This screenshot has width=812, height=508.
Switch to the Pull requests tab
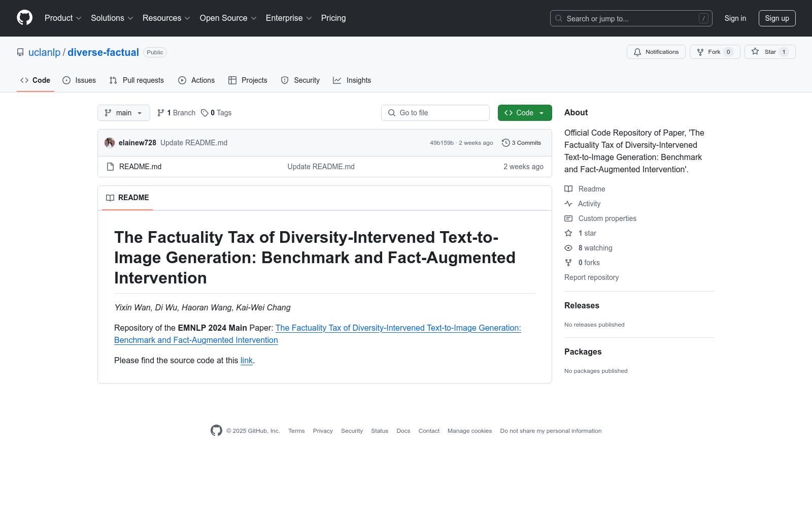coord(137,80)
